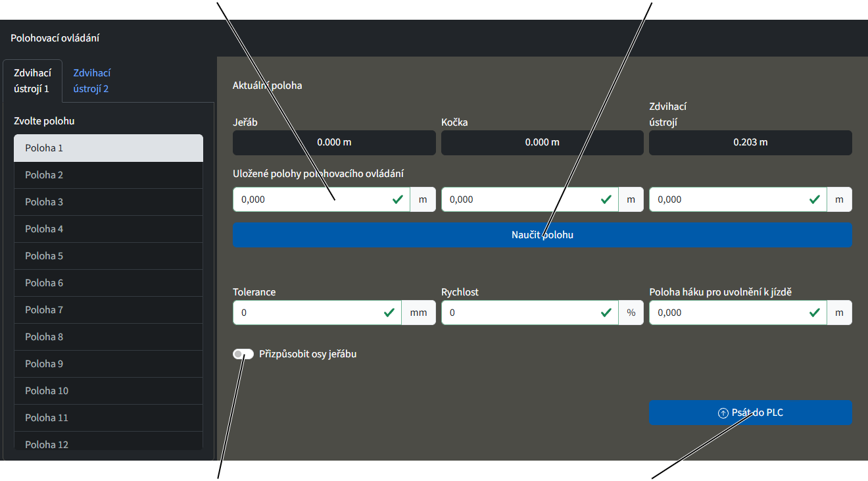
Task: Click the upload arrow icon in Psát do PLC
Action: pos(723,413)
